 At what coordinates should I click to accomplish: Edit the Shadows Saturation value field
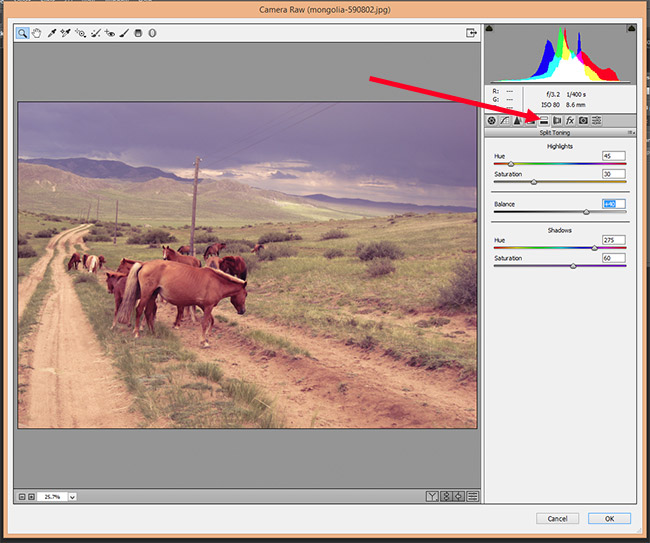pos(614,258)
